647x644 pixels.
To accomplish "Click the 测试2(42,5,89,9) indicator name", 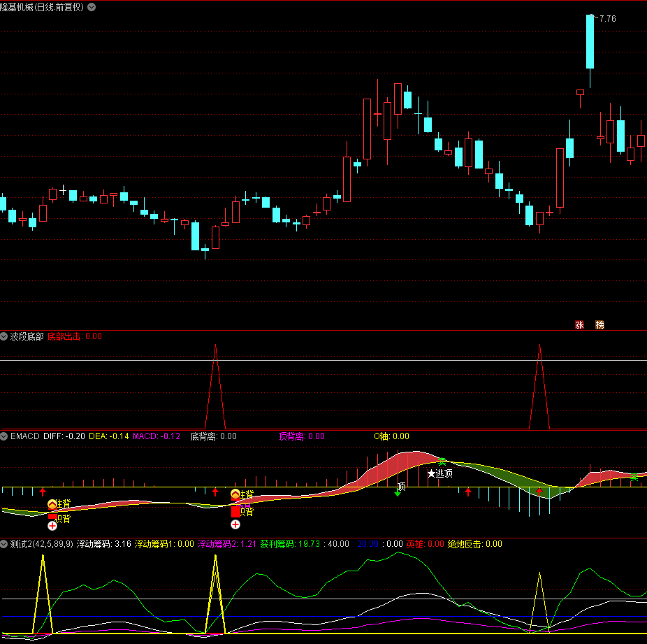I will point(42,544).
